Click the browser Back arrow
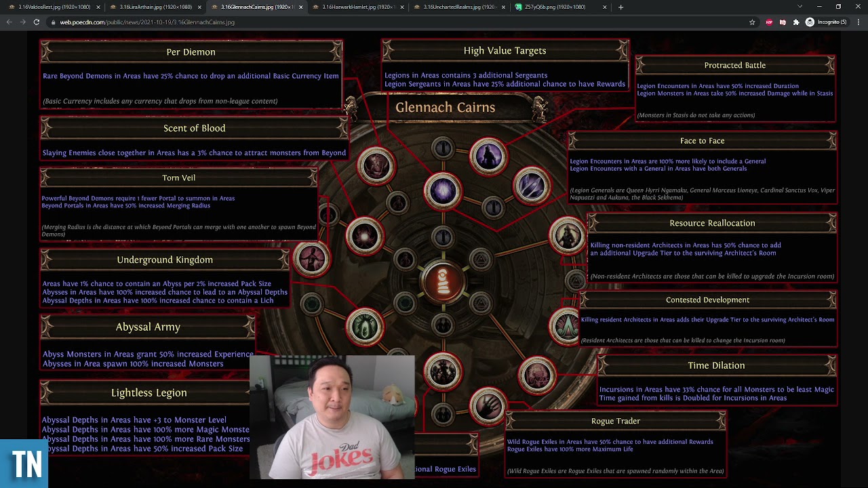This screenshot has width=868, height=488. pos(9,22)
